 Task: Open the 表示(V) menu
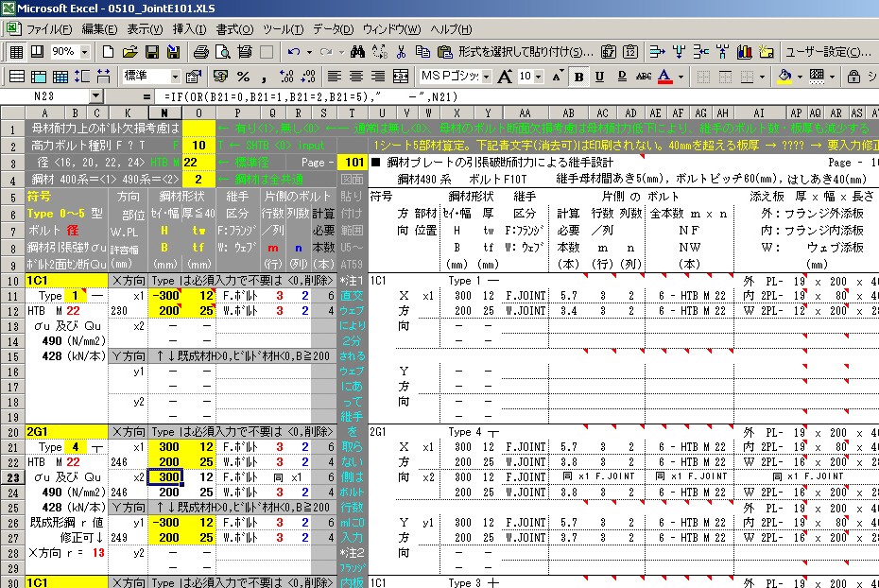(145, 29)
